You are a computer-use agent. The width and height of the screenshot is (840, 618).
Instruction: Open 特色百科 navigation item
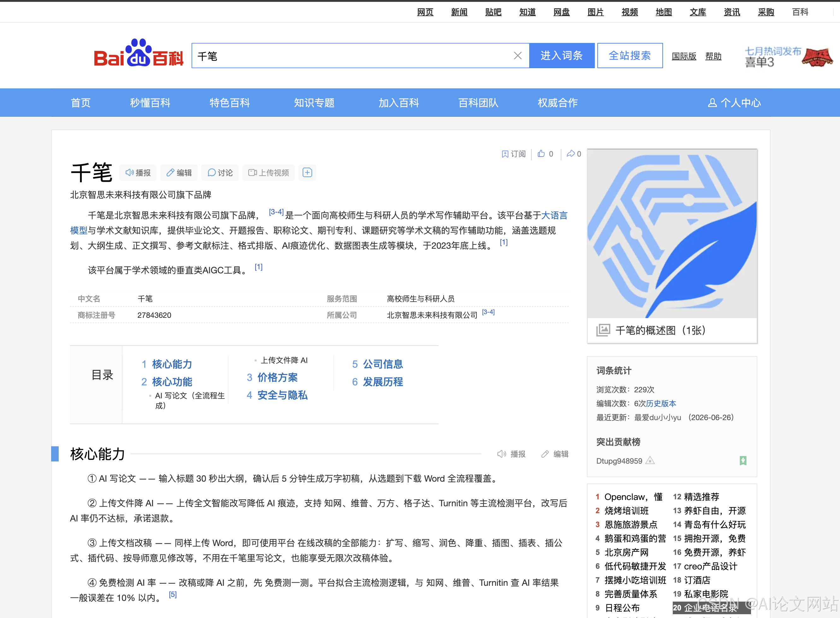tap(230, 103)
